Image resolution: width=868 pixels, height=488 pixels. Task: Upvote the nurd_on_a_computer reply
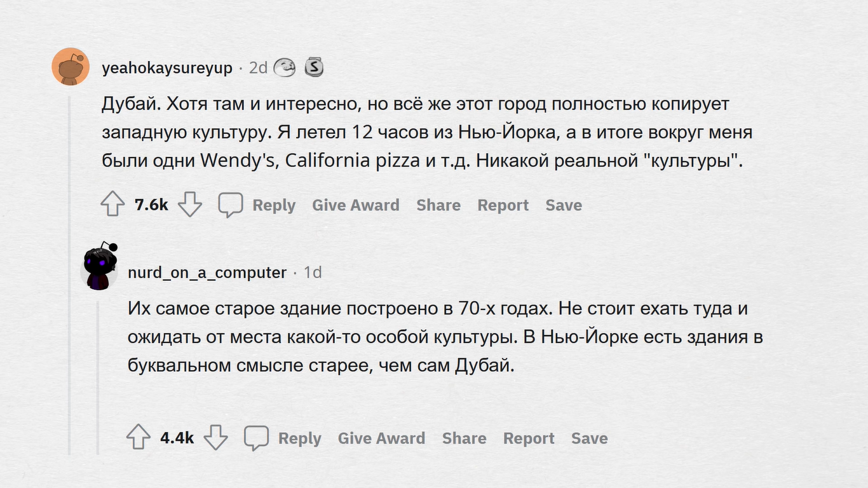tap(139, 438)
